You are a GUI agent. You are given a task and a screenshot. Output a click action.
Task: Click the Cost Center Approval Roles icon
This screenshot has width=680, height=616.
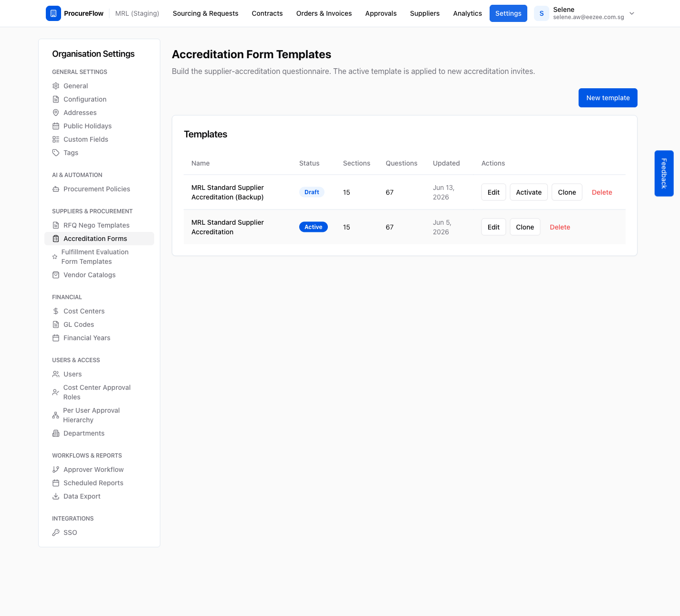pyautogui.click(x=56, y=392)
